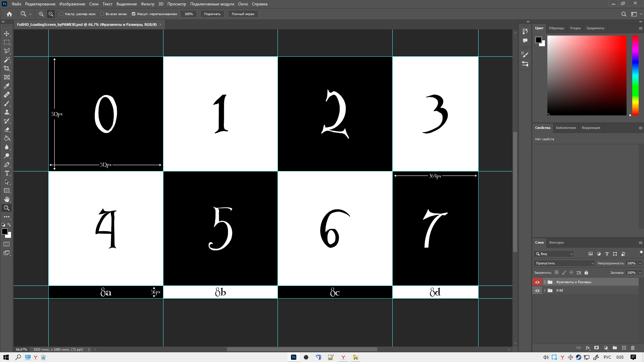Select the Healing Brush tool
The height and width of the screenshot is (362, 644).
click(x=7, y=95)
